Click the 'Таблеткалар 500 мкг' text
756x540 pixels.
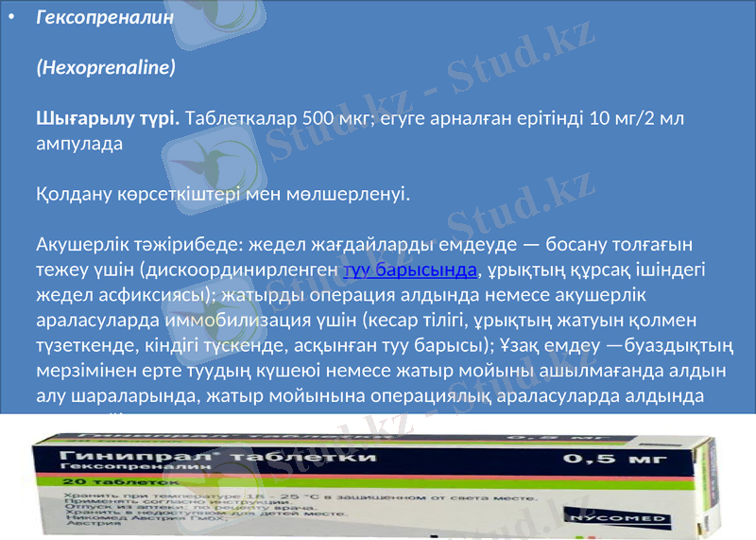(277, 118)
